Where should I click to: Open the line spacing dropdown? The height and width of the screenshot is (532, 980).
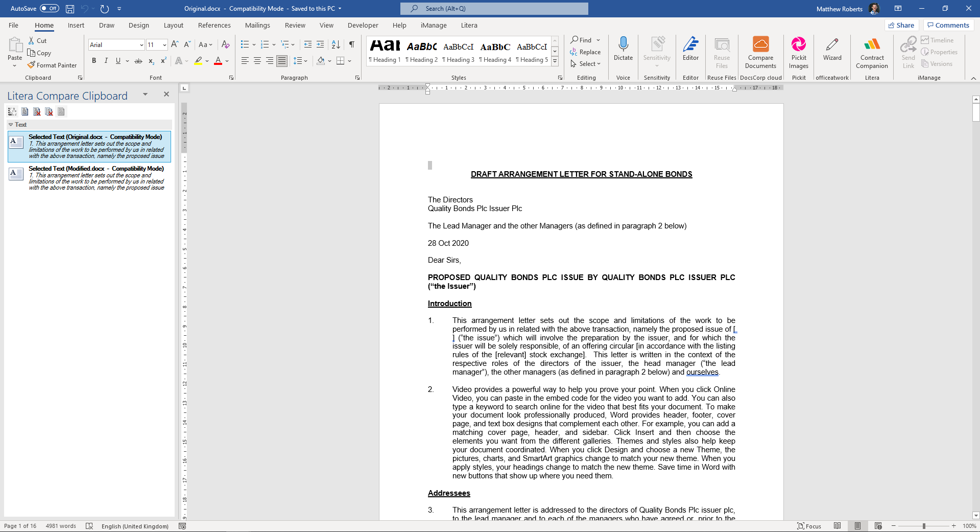300,61
